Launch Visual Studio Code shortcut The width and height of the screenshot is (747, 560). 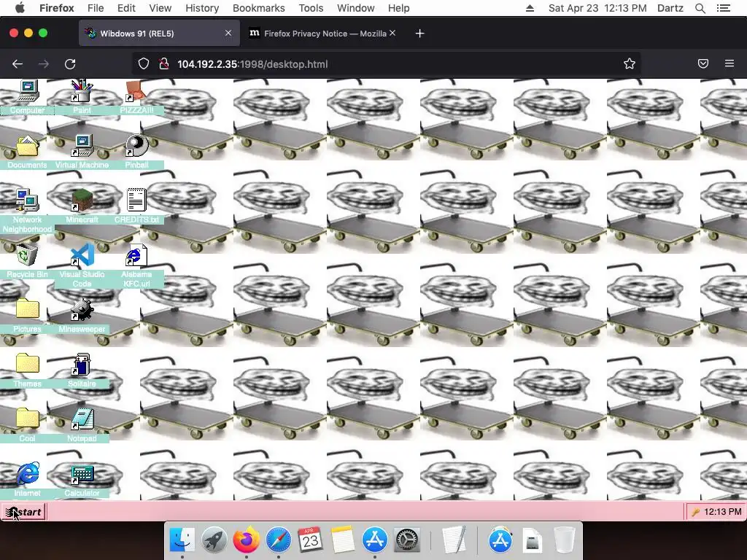[82, 255]
